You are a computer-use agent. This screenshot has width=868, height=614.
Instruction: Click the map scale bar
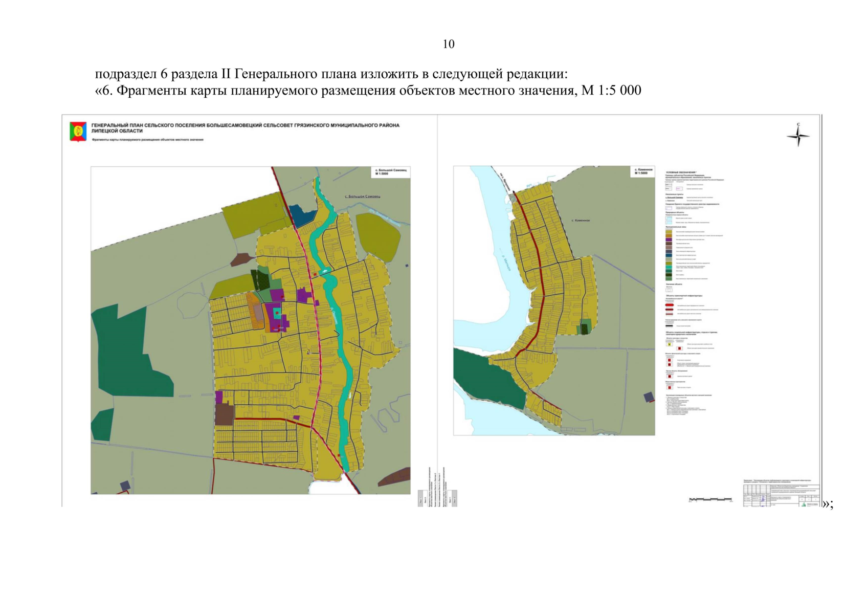pos(710,499)
